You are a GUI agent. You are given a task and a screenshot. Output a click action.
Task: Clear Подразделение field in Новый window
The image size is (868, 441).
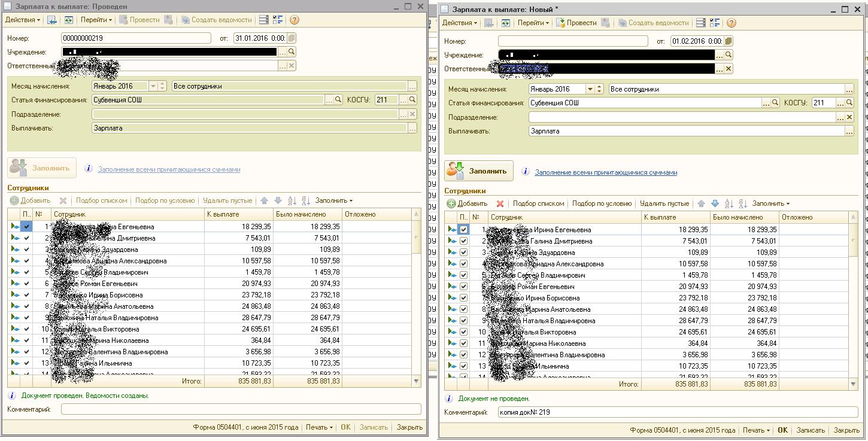pyautogui.click(x=849, y=117)
